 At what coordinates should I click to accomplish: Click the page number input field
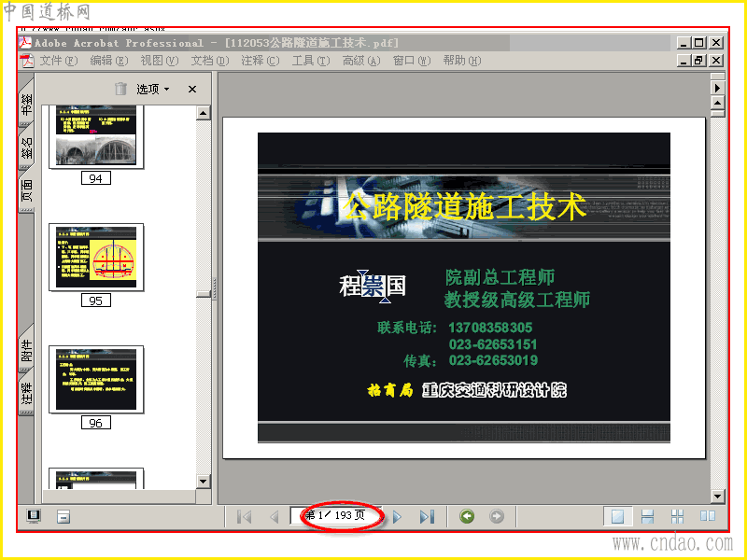(x=336, y=515)
